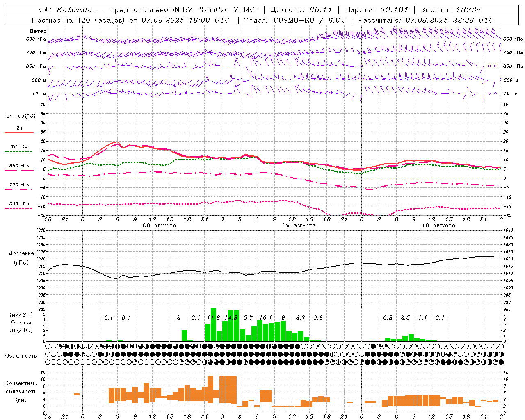Click the (гПа) unit under Давление

click(x=21, y=263)
